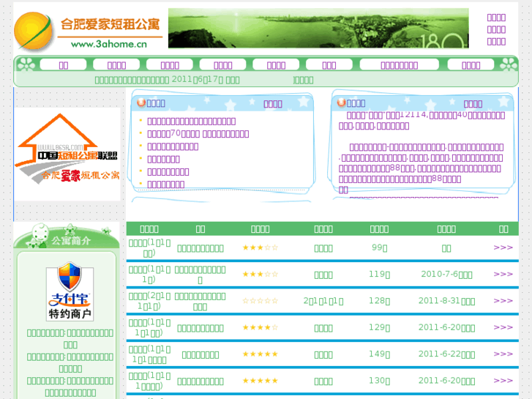Click the red ball icon in right intro panel header
Screen dimensions: 532x399
341,102
